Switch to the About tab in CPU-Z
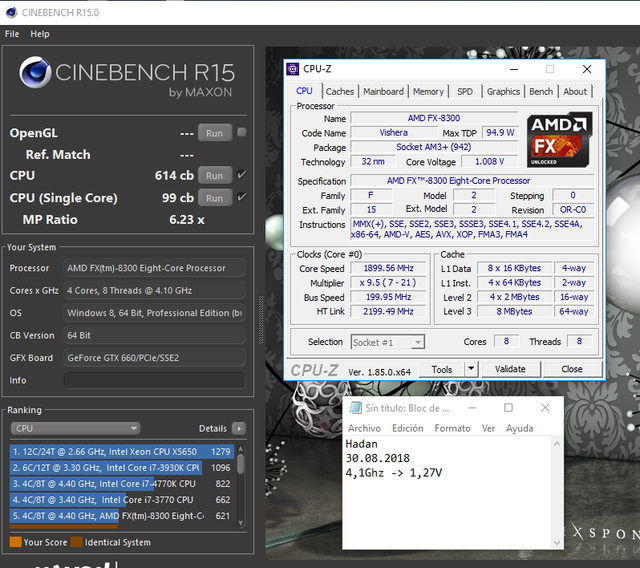640x568 pixels. (x=575, y=91)
